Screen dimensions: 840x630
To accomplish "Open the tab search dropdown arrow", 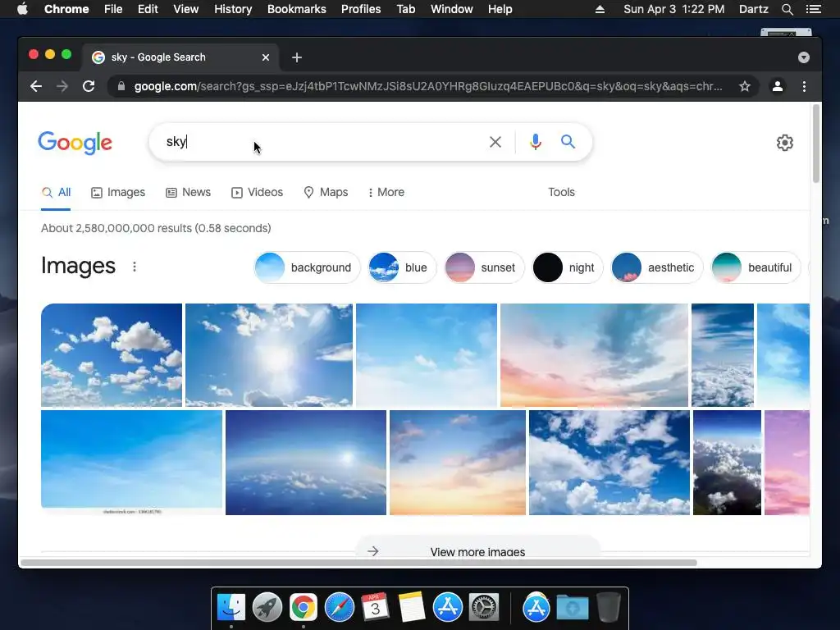I will coord(804,57).
